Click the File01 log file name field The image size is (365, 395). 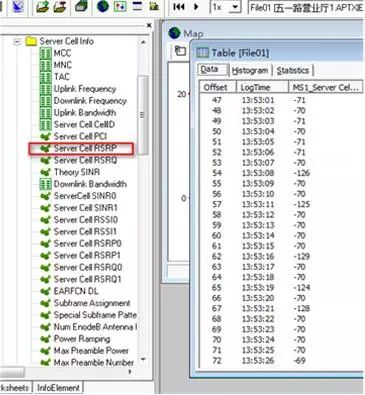coord(306,7)
